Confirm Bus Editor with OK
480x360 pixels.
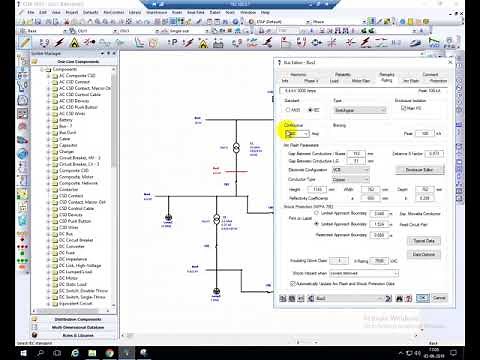tap(422, 298)
